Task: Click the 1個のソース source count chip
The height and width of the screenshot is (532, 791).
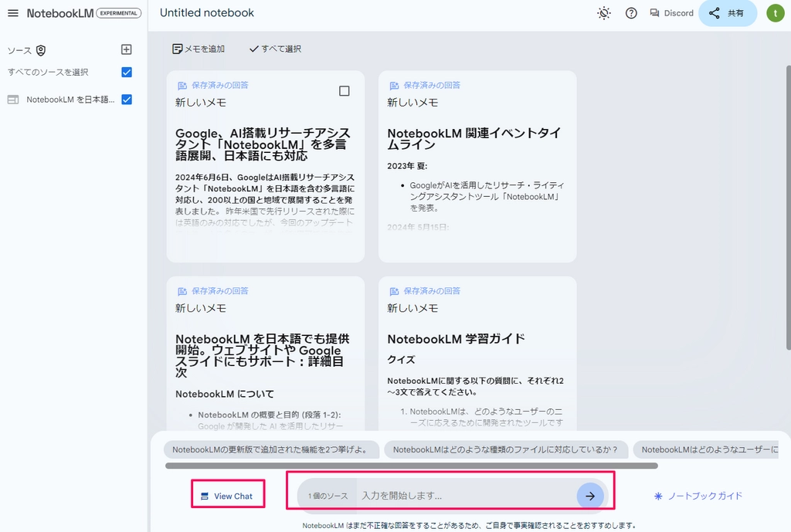Action: coord(328,496)
